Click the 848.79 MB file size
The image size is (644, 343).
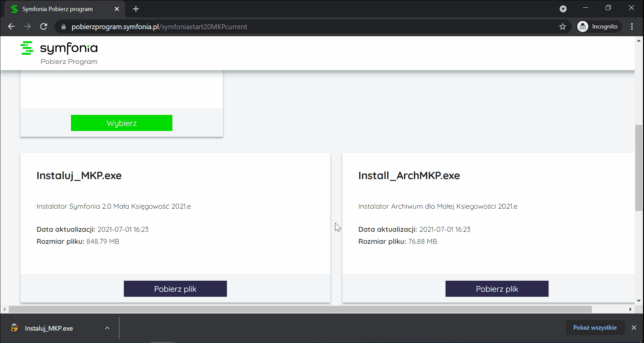(103, 242)
